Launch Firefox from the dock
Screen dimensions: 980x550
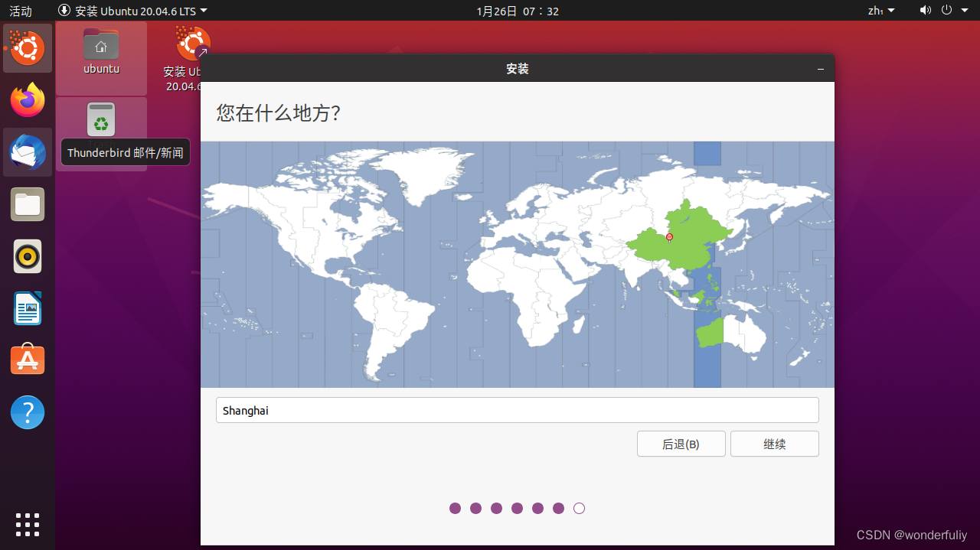28,100
